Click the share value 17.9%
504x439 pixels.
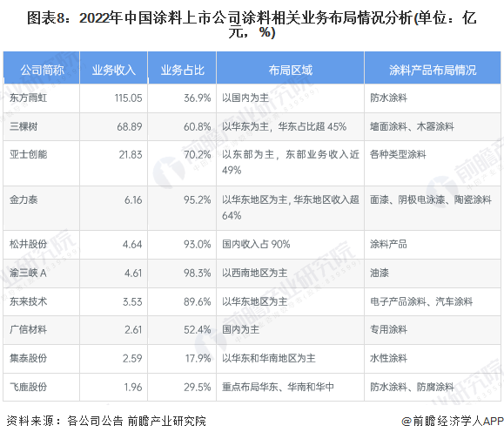tap(198, 358)
